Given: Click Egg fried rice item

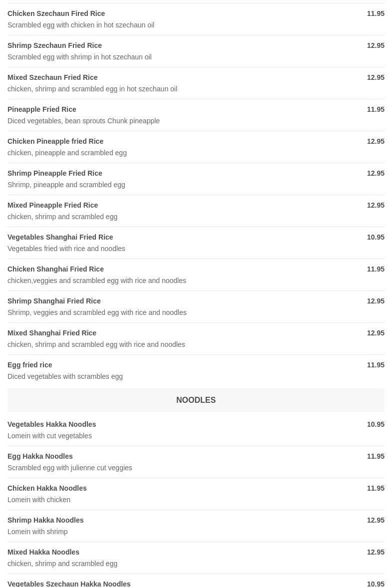Looking at the screenshot, I should [x=30, y=365].
